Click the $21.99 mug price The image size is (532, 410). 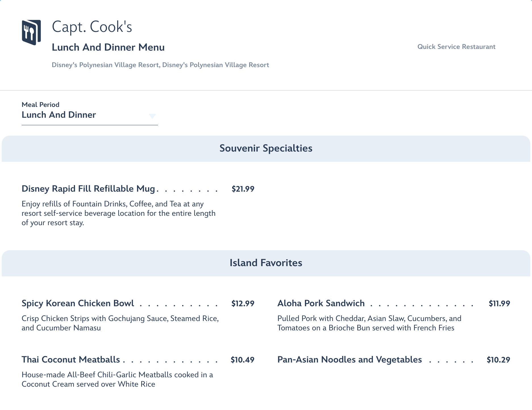click(243, 189)
